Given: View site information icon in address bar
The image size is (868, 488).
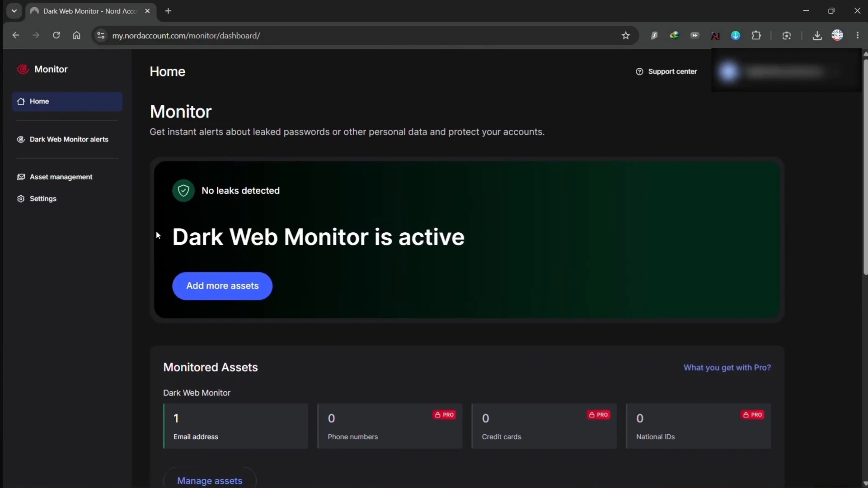Looking at the screenshot, I should (101, 36).
